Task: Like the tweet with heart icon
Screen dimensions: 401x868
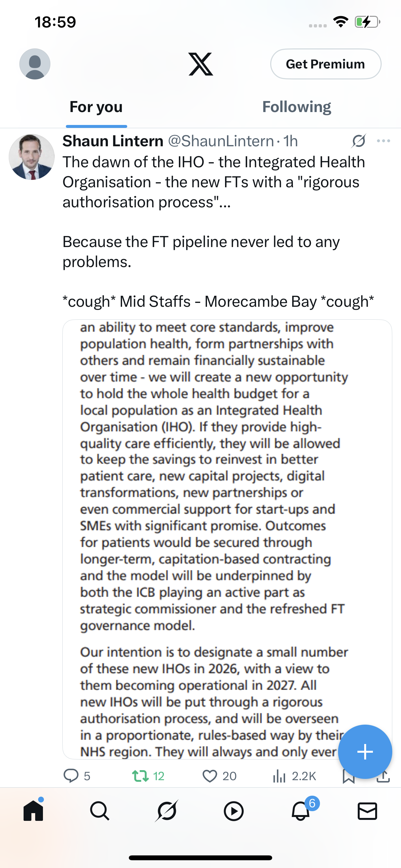Action: [210, 776]
